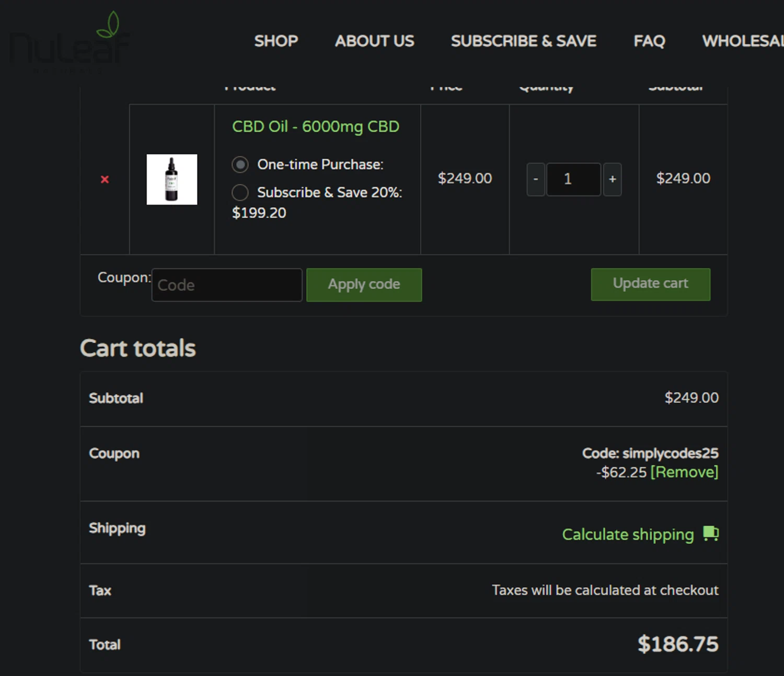784x676 pixels.
Task: Go to SUBSCRIBE & SAVE page
Action: (523, 41)
